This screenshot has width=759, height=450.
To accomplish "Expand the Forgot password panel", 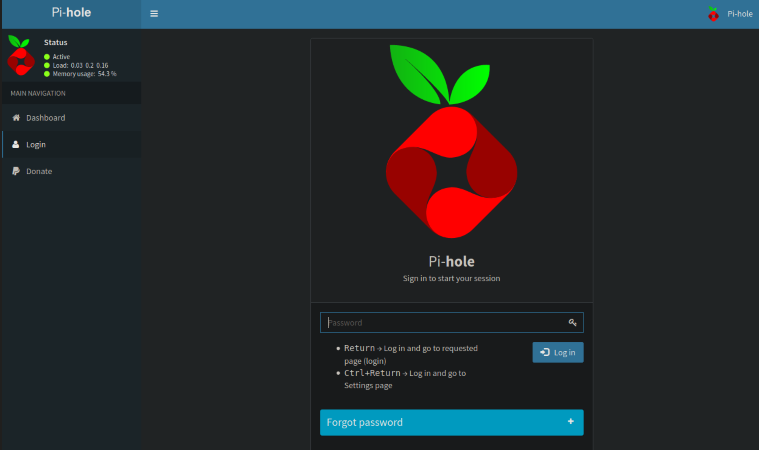I will coord(451,422).
